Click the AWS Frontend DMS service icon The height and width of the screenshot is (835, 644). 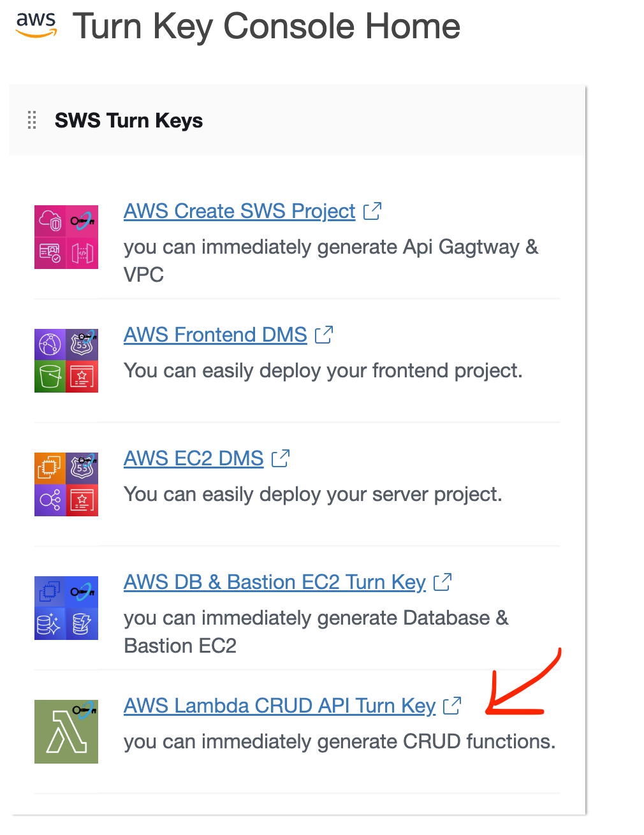tap(66, 361)
